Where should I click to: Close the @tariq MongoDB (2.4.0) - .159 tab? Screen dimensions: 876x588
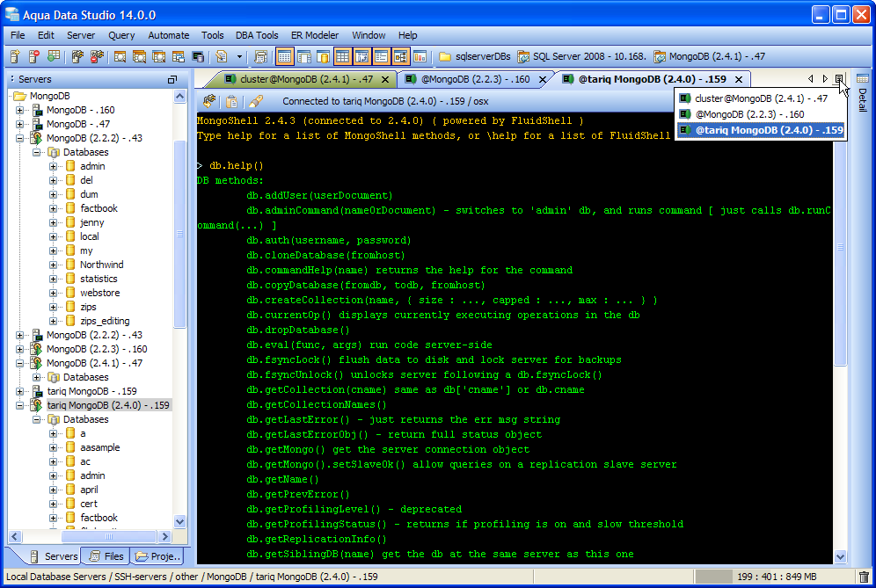(739, 79)
